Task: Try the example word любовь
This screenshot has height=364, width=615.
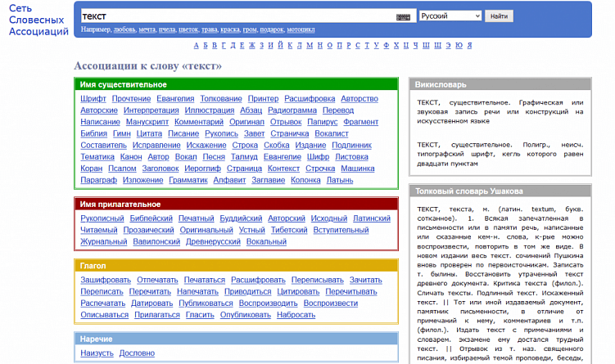Action: coord(124,29)
